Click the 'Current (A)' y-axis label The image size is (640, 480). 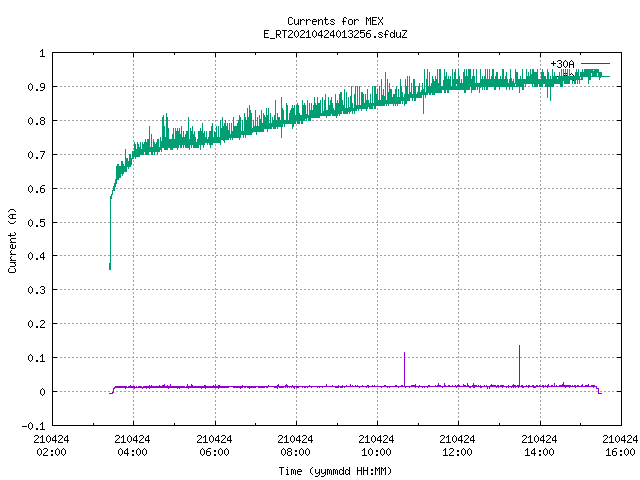[12, 240]
